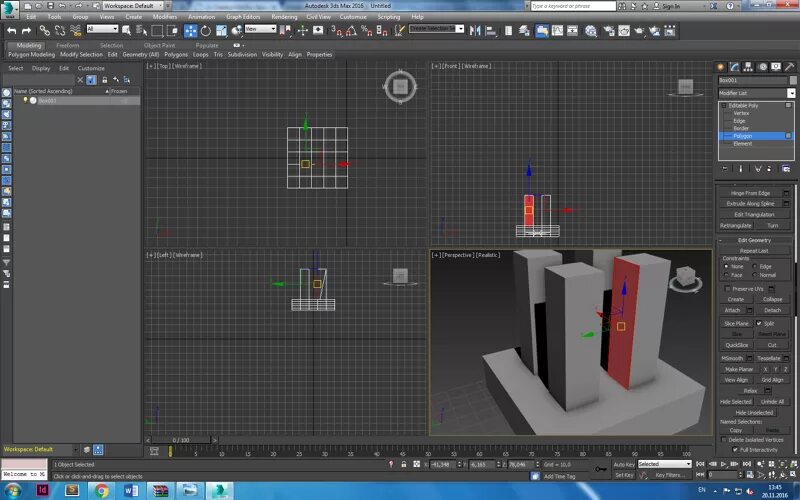Click the Undo arrow in main toolbar
Image resolution: width=800 pixels, height=500 pixels.
12,31
